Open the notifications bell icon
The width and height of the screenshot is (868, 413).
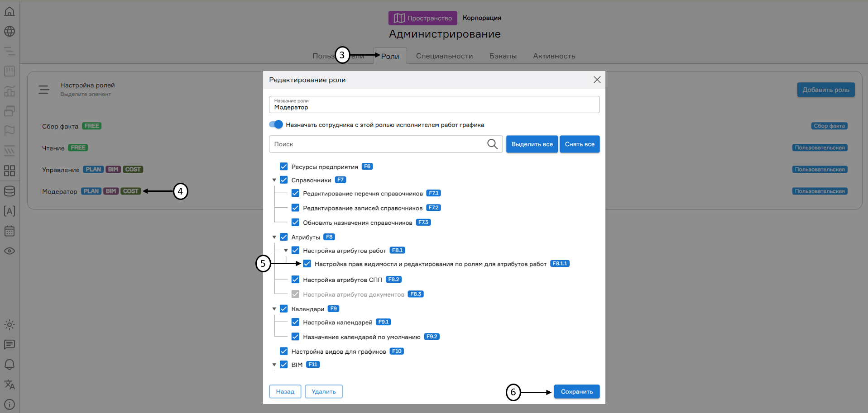10,364
